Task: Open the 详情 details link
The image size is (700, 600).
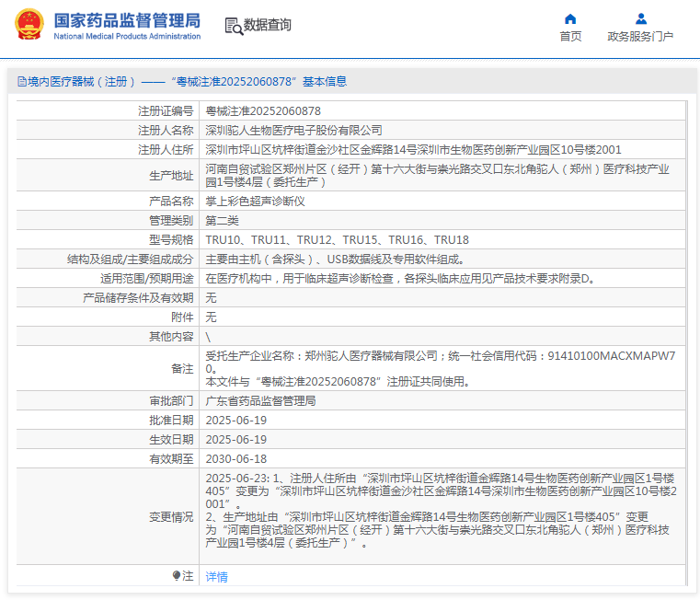Action: pos(216,577)
